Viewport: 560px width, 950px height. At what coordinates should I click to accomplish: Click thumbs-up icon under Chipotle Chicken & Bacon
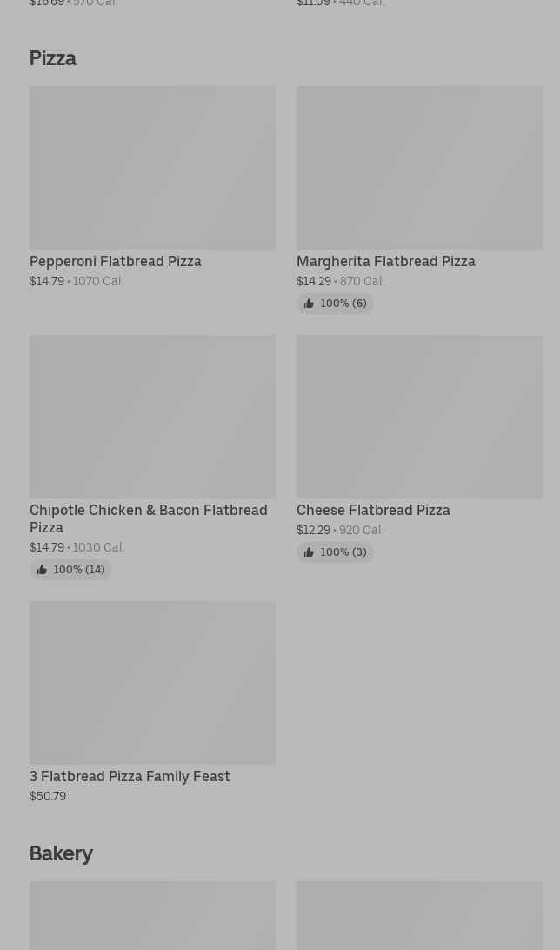click(42, 570)
